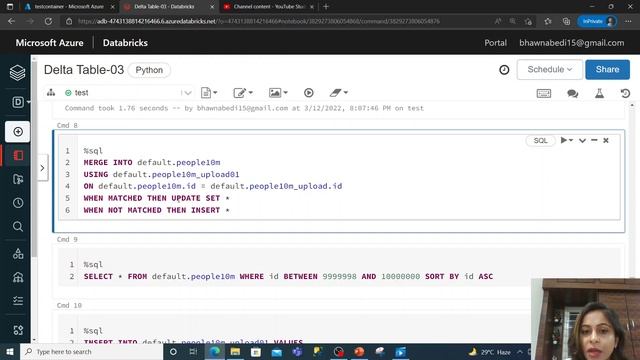
Task: Click the taskbar search box
Action: pos(92,351)
